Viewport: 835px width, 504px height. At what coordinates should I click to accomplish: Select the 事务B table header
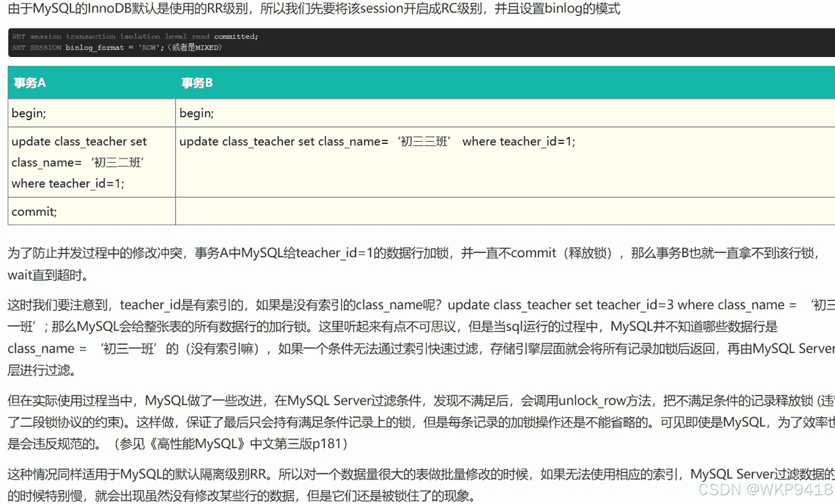click(197, 83)
